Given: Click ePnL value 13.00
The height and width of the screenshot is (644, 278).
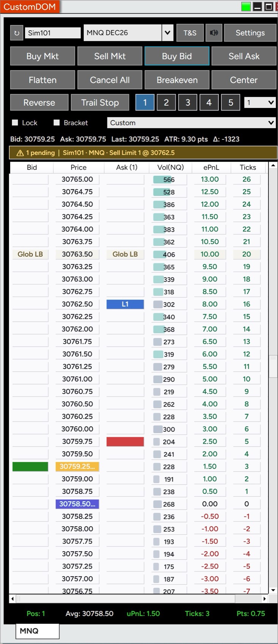Looking at the screenshot, I should coord(210,180).
